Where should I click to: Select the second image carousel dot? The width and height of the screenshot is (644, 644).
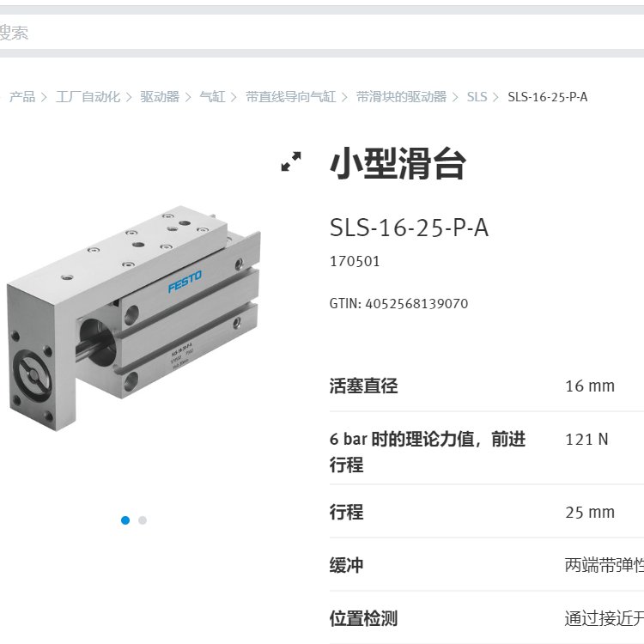(143, 520)
